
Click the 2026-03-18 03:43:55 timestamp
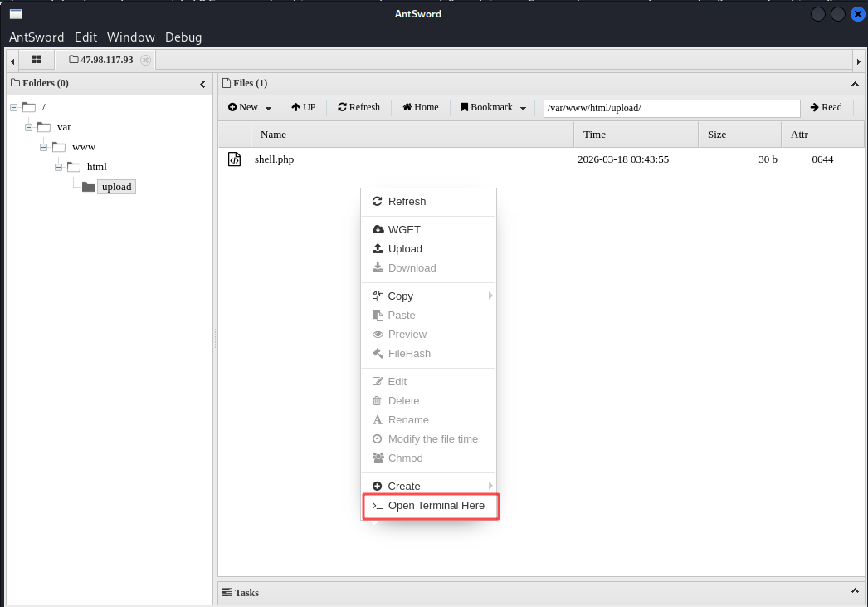623,159
